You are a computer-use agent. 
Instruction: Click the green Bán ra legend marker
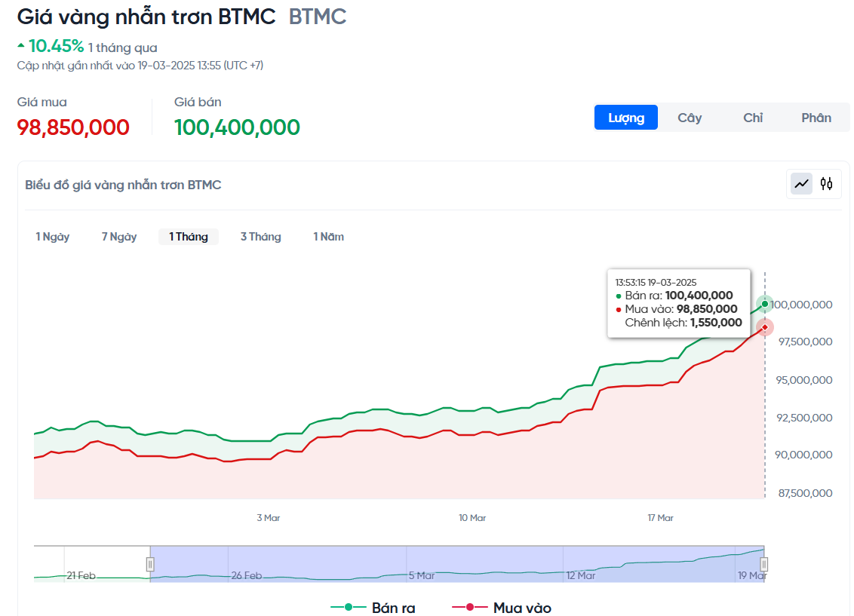(349, 607)
